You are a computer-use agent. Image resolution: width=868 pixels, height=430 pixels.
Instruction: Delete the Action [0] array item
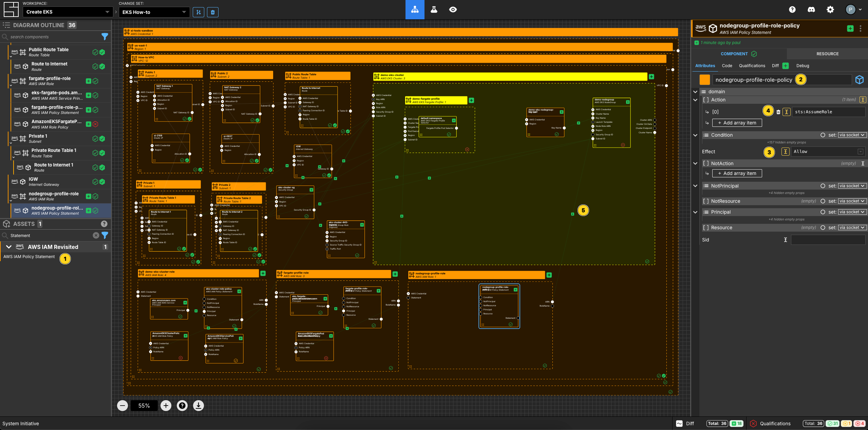tap(778, 112)
